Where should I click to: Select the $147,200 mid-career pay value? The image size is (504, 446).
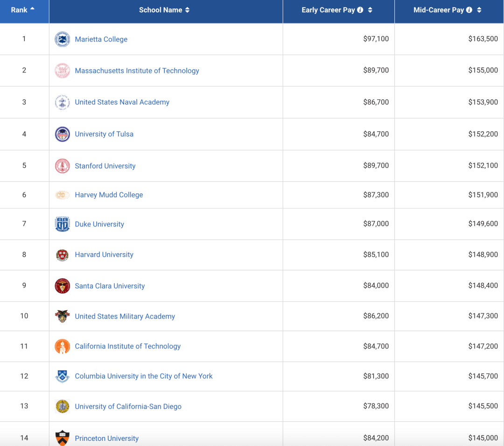[x=483, y=346]
